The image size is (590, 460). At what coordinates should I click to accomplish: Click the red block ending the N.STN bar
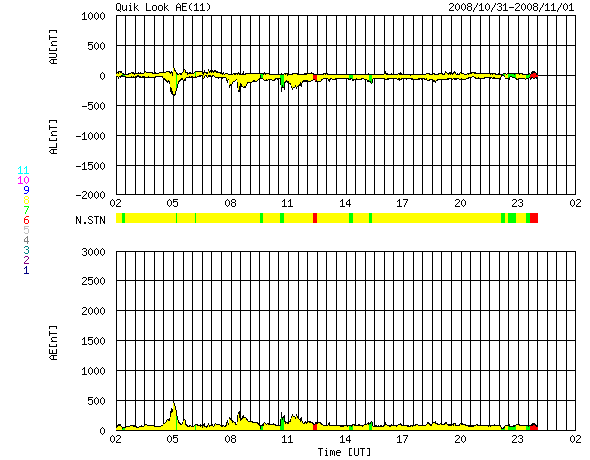click(534, 218)
